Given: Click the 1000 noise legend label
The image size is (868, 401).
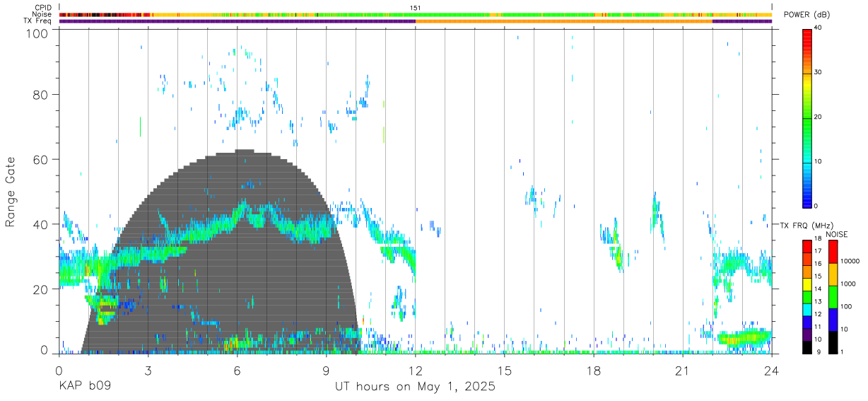Looking at the screenshot, I should click(x=848, y=284).
